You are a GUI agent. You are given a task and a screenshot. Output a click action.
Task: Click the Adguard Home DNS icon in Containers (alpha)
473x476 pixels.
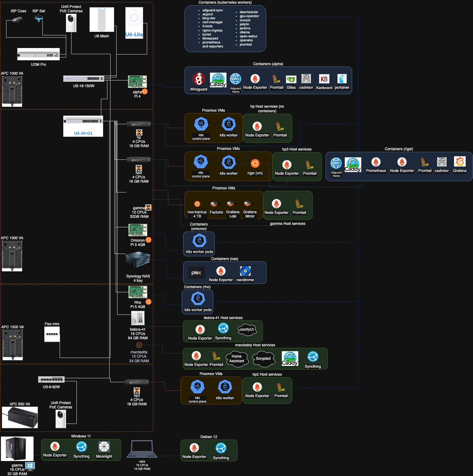click(236, 79)
